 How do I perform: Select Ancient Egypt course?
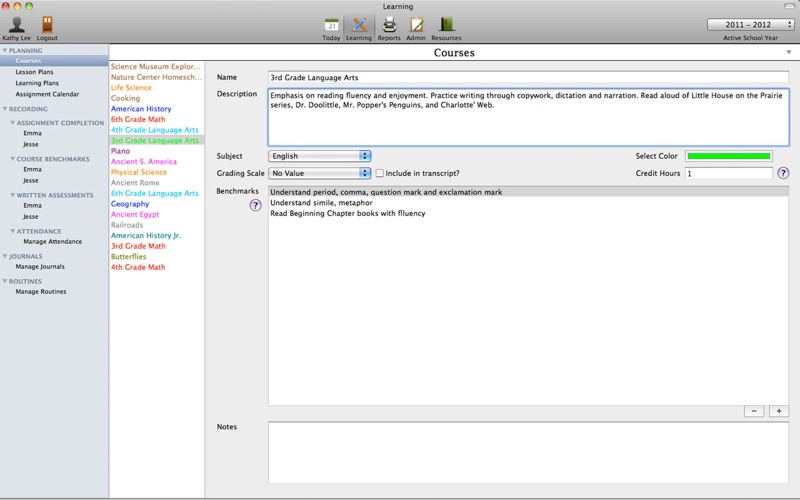pyautogui.click(x=135, y=214)
